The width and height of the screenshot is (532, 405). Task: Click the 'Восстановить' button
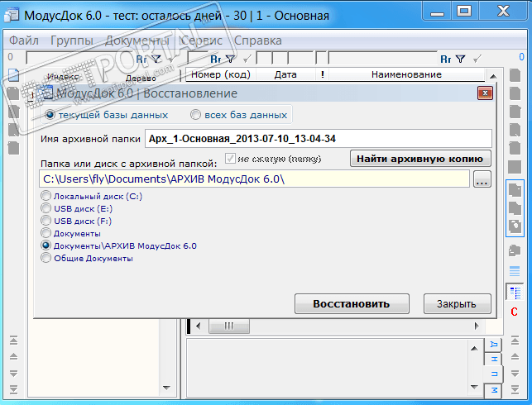point(352,303)
